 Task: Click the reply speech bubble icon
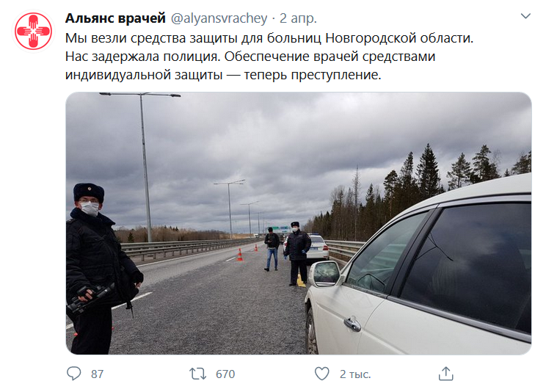[74, 374]
